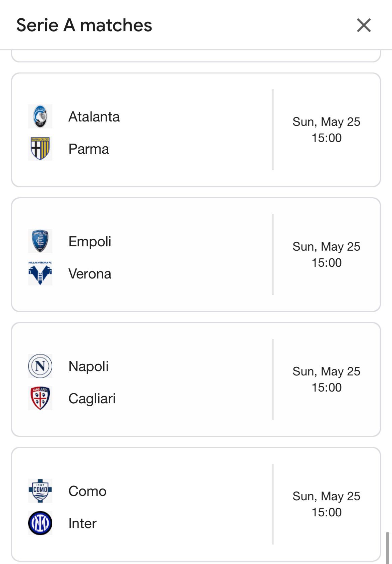
Task: View Como vs Inter kickoff time
Action: point(327,512)
